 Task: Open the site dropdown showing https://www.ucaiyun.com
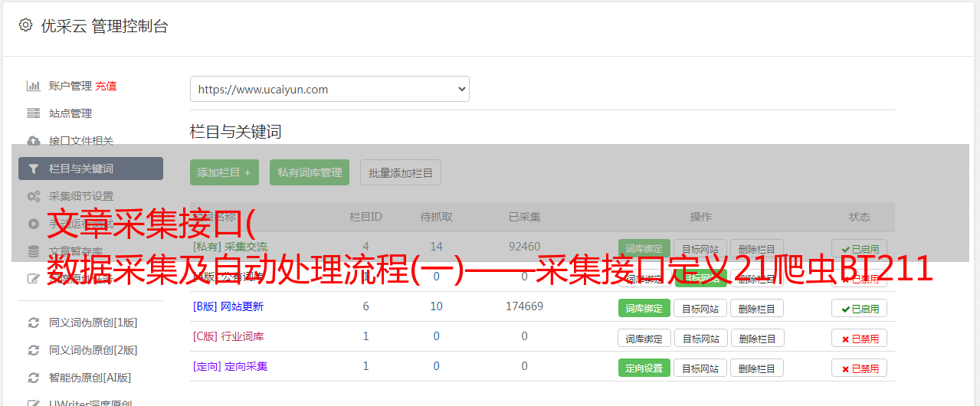(329, 89)
